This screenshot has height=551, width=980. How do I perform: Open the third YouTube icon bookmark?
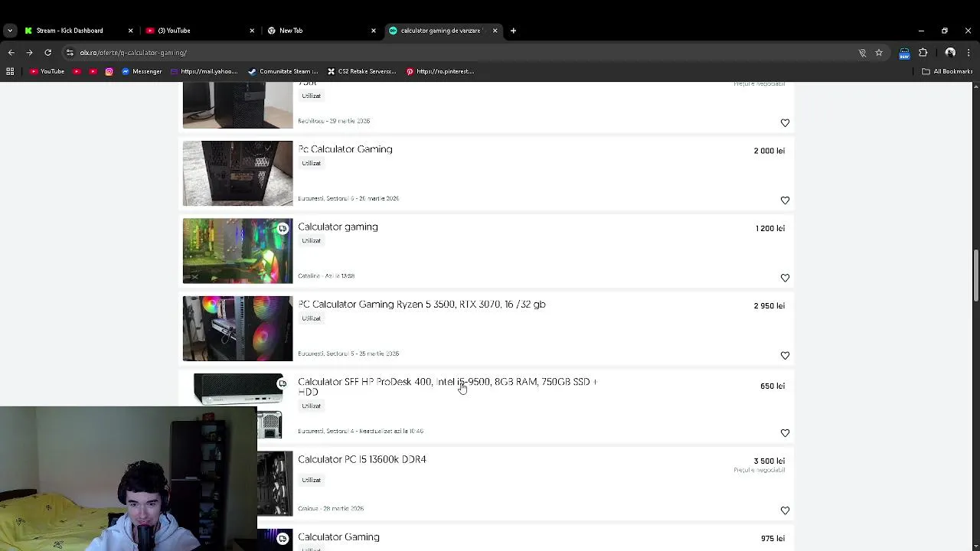93,71
